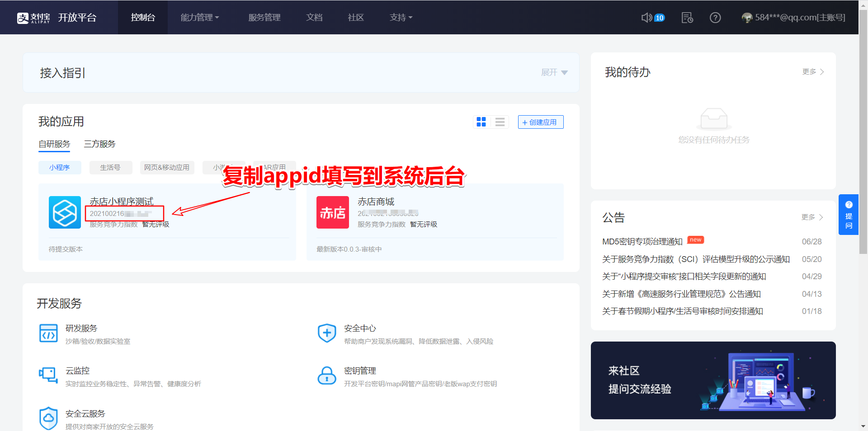Open the help question mark icon
The image size is (868, 431).
click(x=715, y=18)
